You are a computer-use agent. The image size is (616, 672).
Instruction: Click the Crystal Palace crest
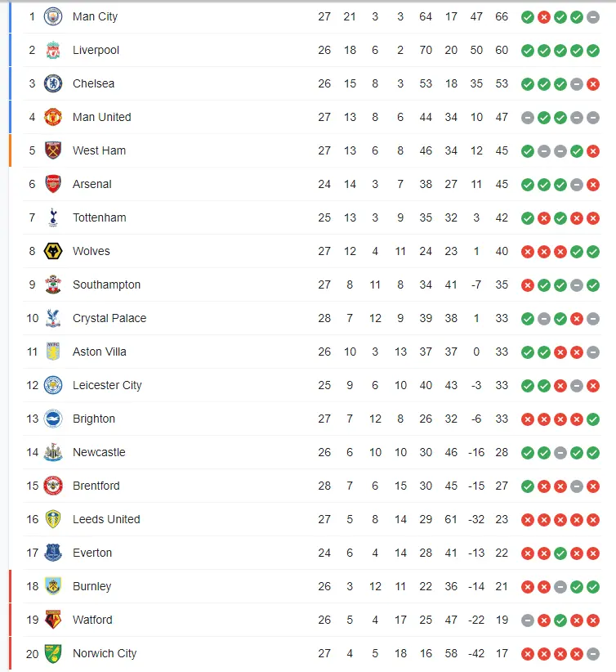click(53, 318)
